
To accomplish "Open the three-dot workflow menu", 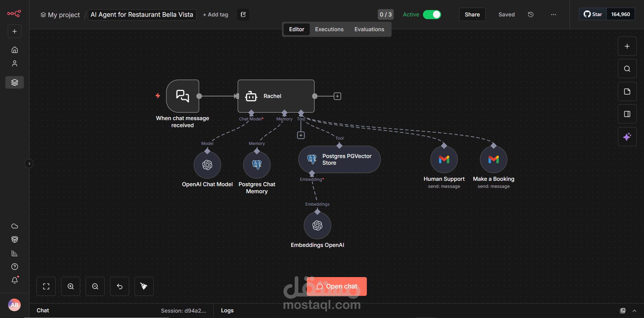I will (553, 14).
